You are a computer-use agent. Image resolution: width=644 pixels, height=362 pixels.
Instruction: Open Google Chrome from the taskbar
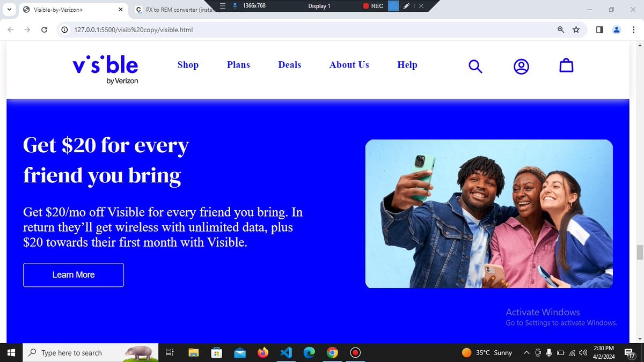click(x=332, y=352)
